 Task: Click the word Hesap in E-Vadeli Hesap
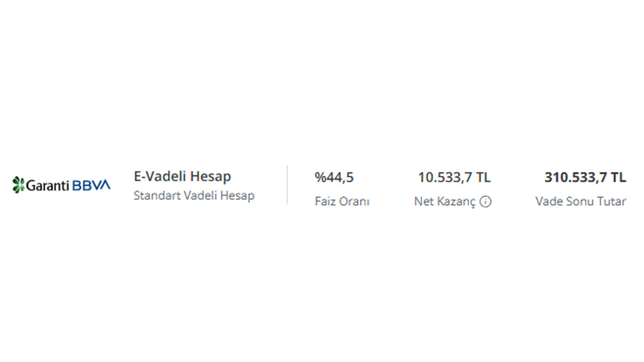pos(212,176)
